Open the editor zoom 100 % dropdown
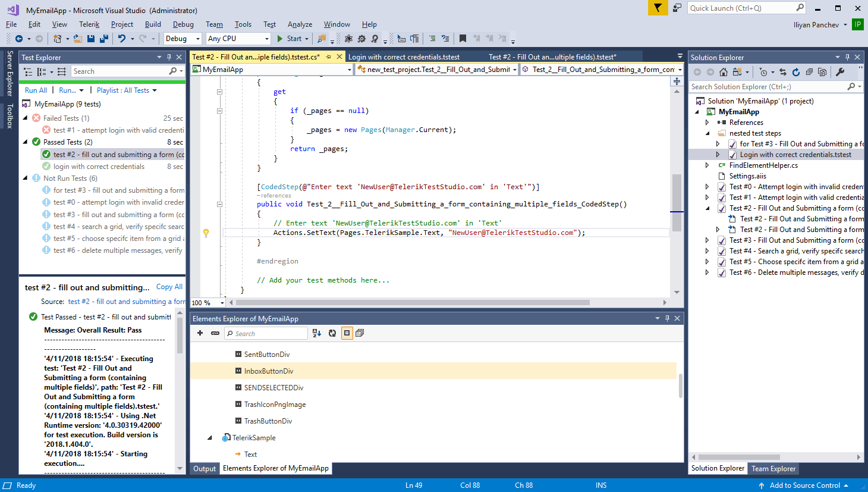The height and width of the screenshot is (492, 868). [x=207, y=302]
